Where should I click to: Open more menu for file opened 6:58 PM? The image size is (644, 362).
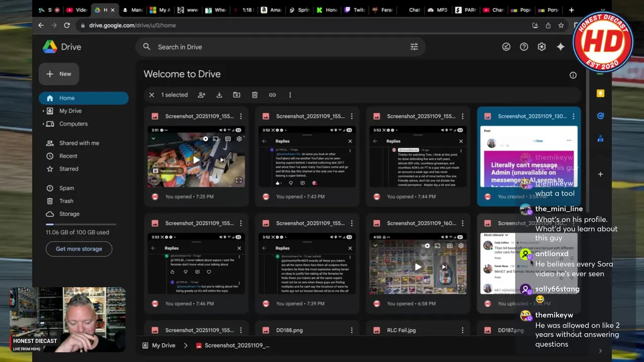[x=462, y=223]
